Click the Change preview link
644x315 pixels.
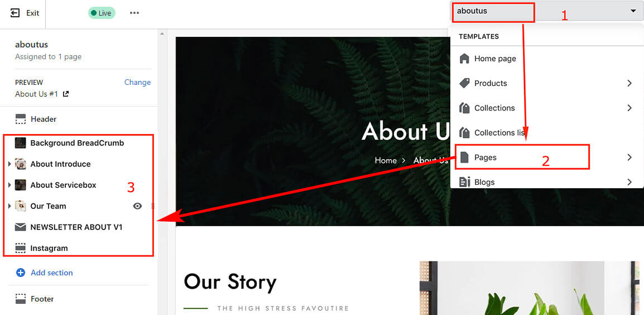pyautogui.click(x=138, y=82)
